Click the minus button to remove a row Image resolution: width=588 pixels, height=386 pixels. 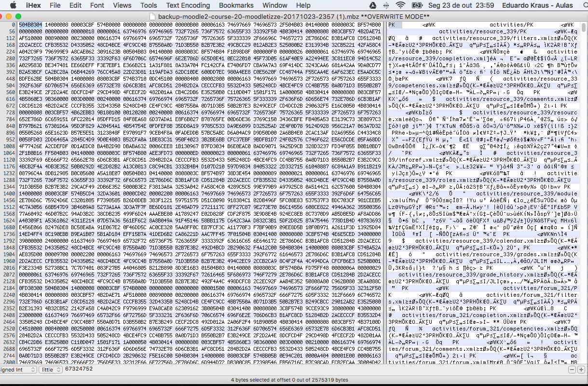(572, 369)
